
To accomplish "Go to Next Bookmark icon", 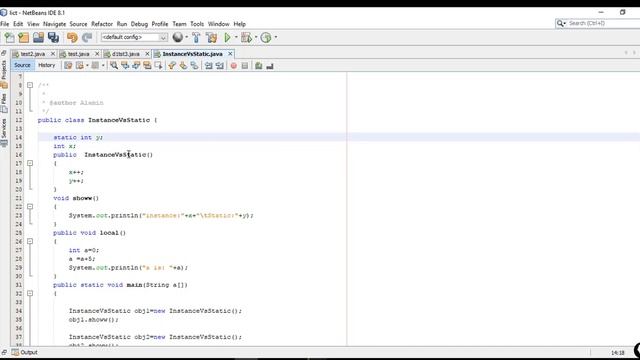I will tap(183, 65).
